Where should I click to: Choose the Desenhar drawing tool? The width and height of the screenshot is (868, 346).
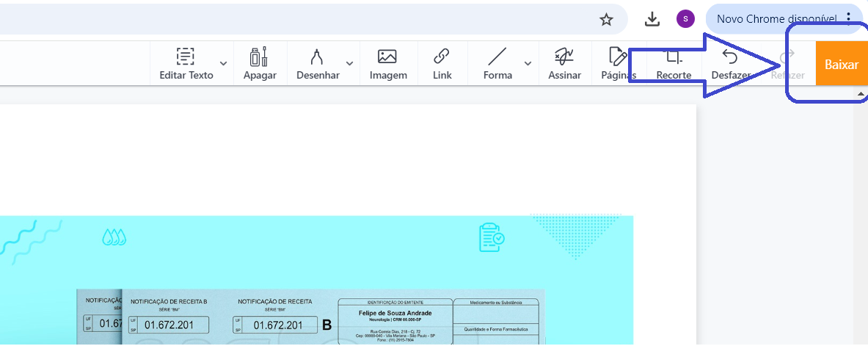(x=317, y=64)
